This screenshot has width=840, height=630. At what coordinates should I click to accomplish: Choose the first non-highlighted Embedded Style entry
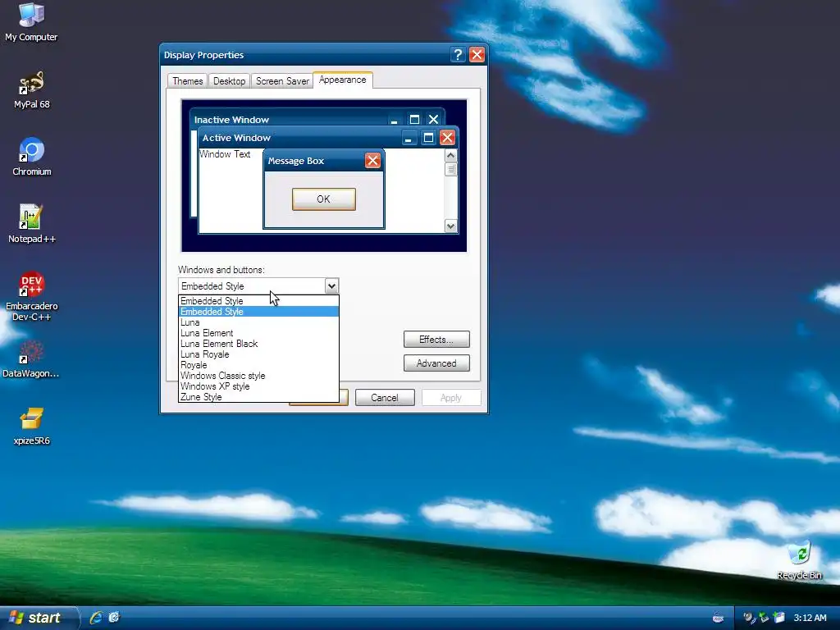coord(258,301)
